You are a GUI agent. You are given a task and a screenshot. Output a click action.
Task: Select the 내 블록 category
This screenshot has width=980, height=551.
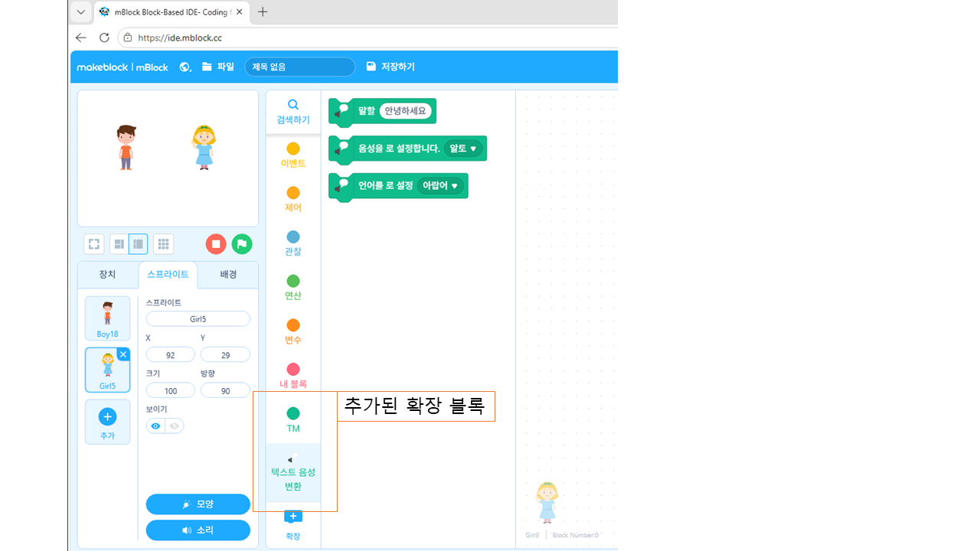point(293,376)
